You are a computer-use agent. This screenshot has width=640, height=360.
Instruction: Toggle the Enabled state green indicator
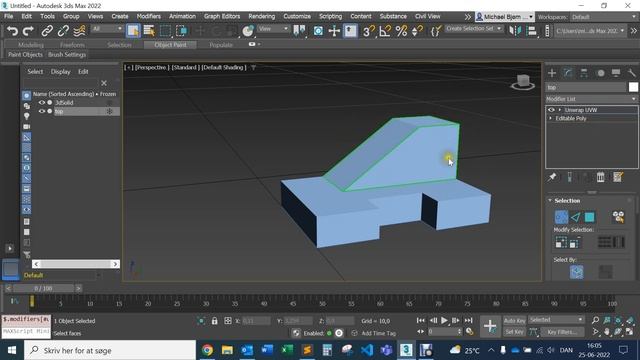(x=329, y=333)
